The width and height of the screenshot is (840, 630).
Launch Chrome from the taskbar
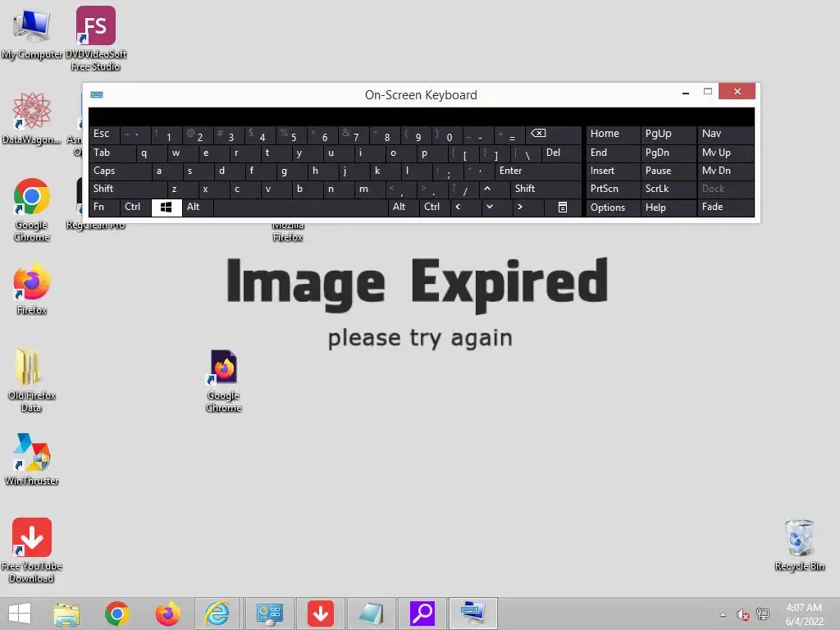(x=116, y=614)
